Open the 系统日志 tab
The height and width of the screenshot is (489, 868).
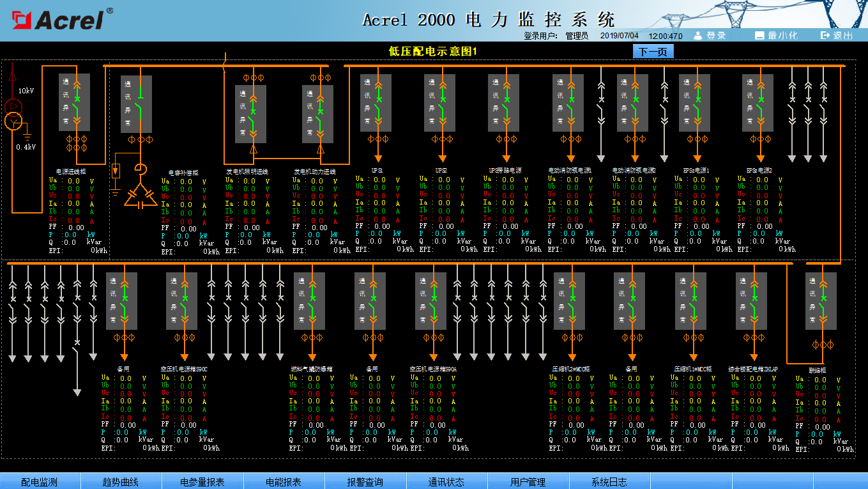click(x=609, y=481)
